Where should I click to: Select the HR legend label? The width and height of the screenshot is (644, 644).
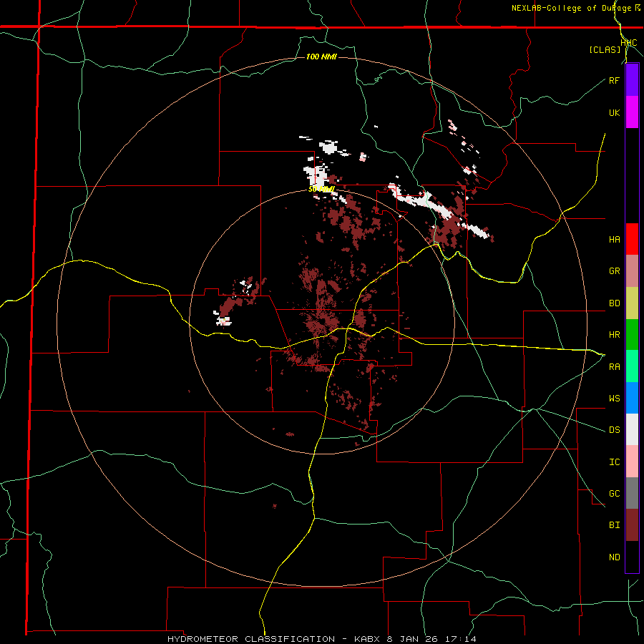[x=614, y=335]
